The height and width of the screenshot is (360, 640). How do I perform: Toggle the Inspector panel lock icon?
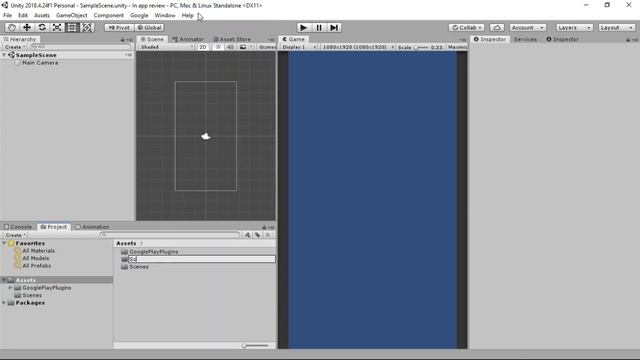pyautogui.click(x=628, y=40)
